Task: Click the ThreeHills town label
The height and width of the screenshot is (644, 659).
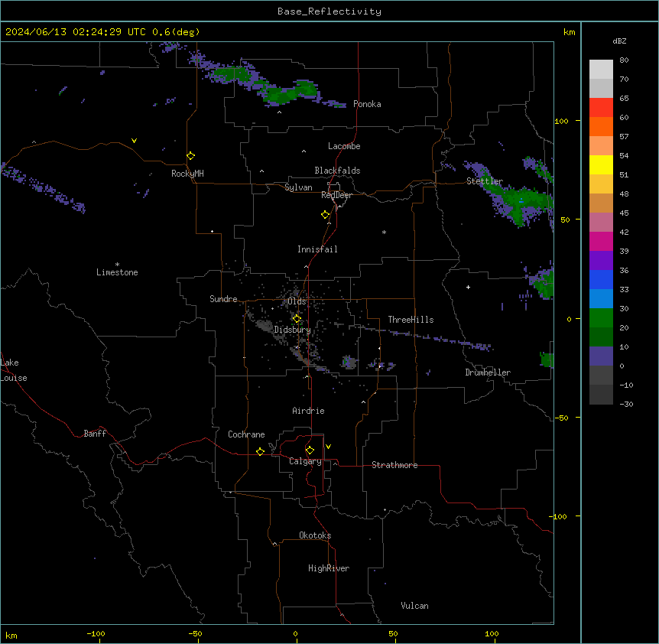Action: tap(411, 320)
